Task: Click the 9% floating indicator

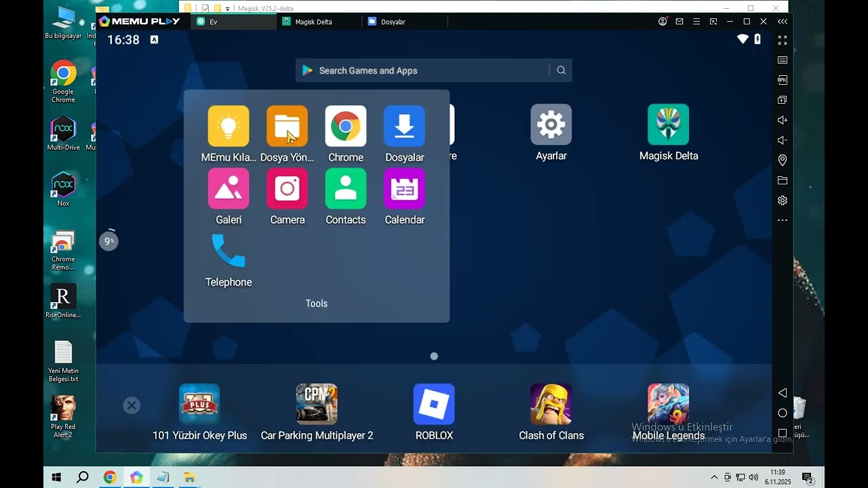Action: [x=108, y=241]
